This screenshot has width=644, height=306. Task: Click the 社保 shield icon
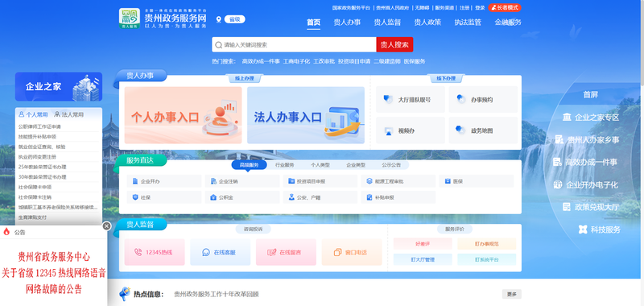pyautogui.click(x=135, y=197)
